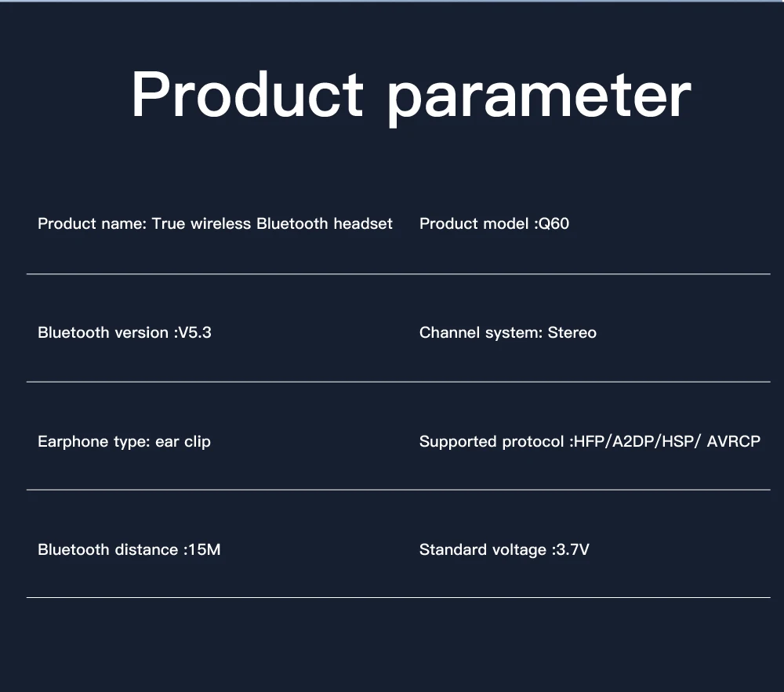
Task: Click the divider line under Bluetooth distance row
Action: [x=398, y=598]
